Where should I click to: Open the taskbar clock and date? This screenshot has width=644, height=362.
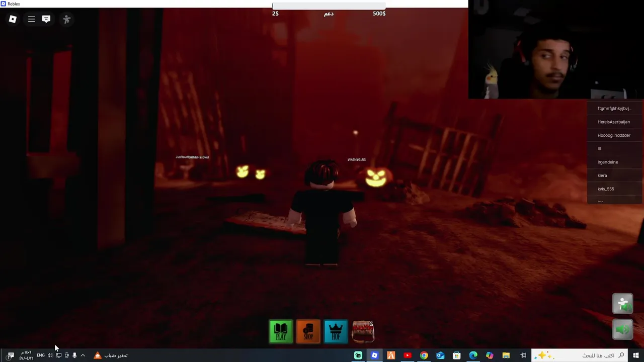[26, 355]
